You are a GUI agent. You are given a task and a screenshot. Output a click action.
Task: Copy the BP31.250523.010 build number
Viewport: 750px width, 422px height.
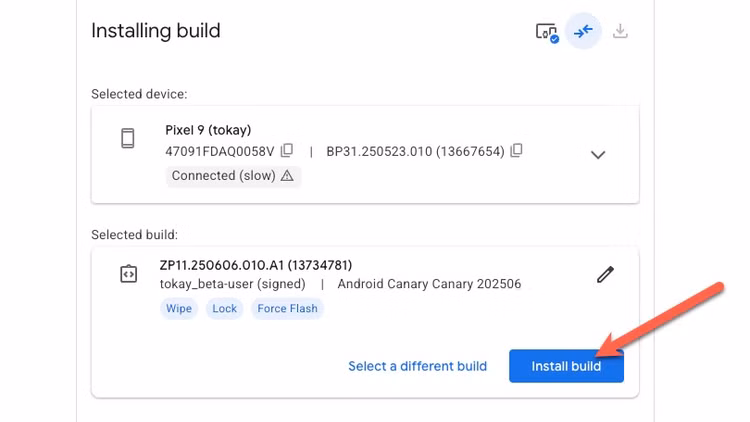point(516,151)
